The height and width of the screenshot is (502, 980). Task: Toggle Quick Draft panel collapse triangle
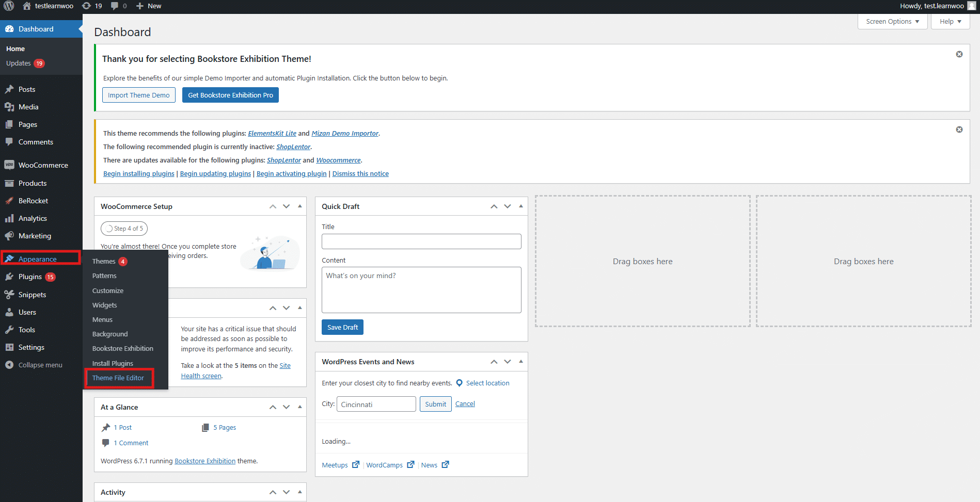point(521,206)
